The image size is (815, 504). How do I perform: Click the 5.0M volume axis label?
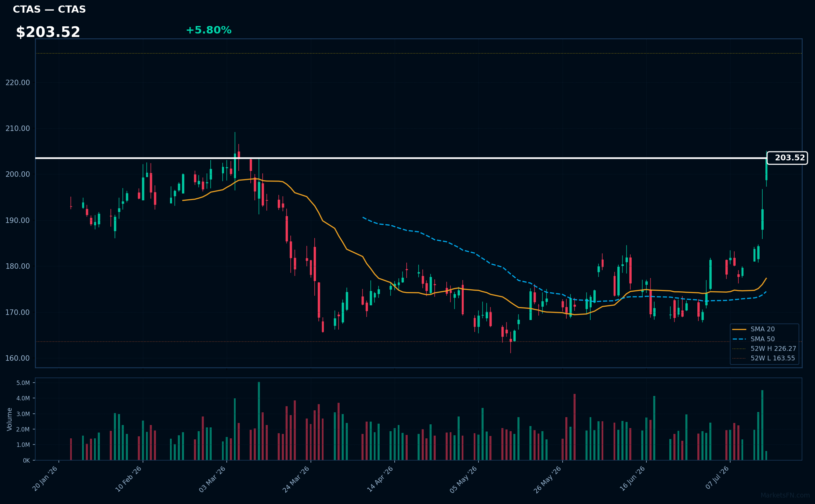point(23,383)
